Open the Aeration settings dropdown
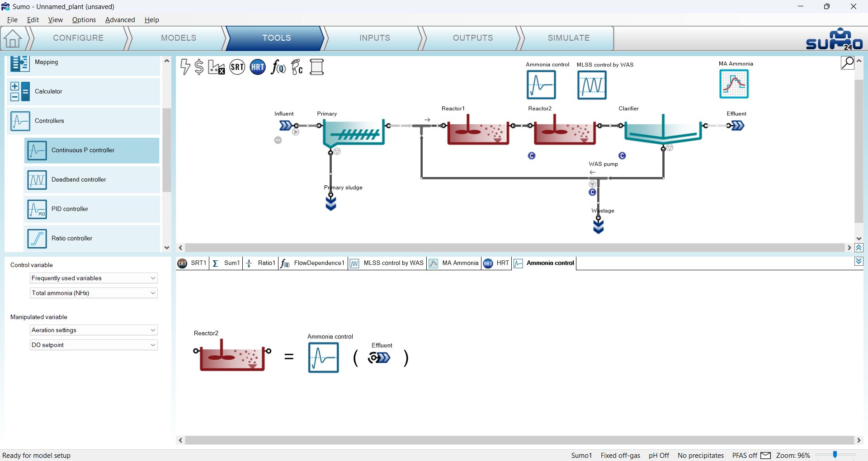The height and width of the screenshot is (461, 868). tap(94, 330)
